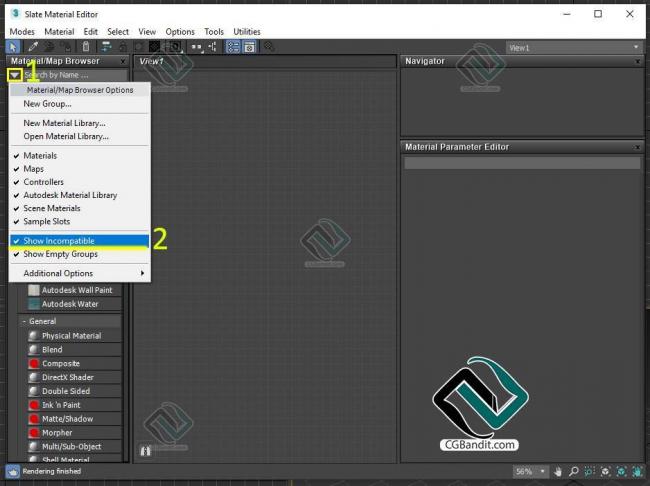Viewport: 650px width, 486px height.
Task: Click the Lay Out All nodes icon
Action: (196, 47)
